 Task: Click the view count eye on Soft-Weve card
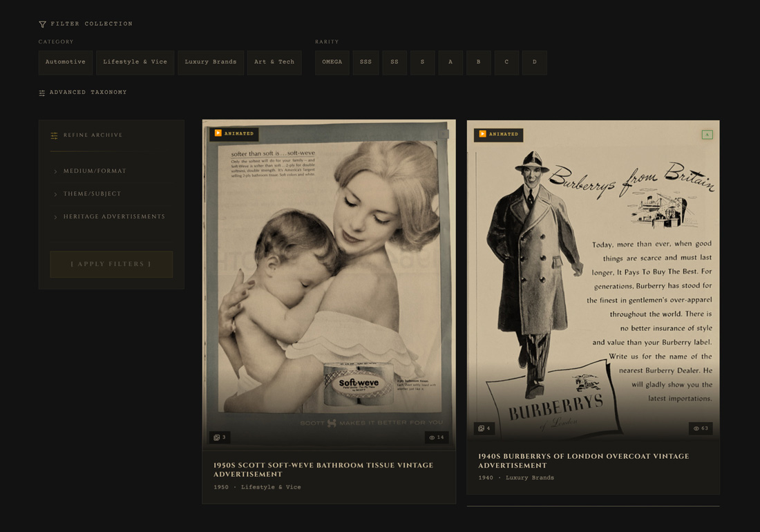pos(433,437)
